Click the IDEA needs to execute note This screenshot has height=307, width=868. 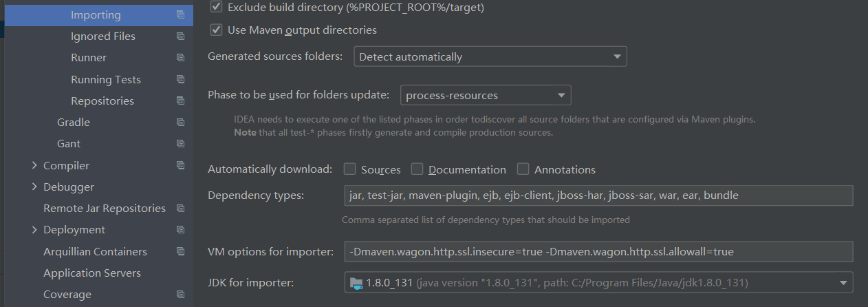click(495, 126)
